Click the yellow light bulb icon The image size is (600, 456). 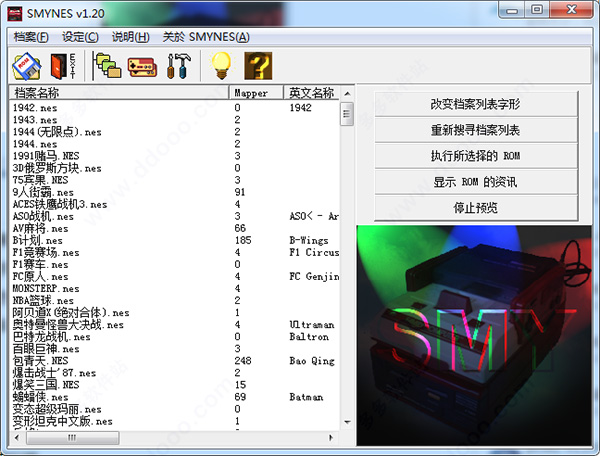click(x=222, y=66)
